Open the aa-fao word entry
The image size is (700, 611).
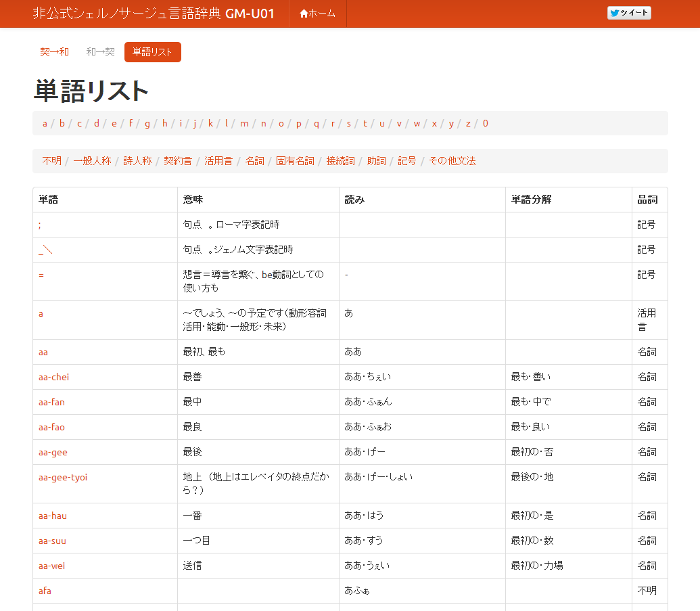51,428
